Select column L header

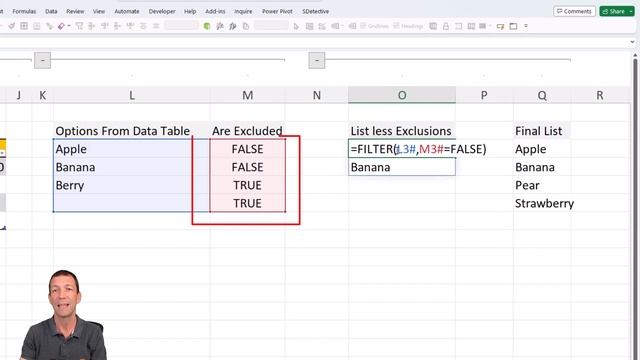pyautogui.click(x=131, y=95)
